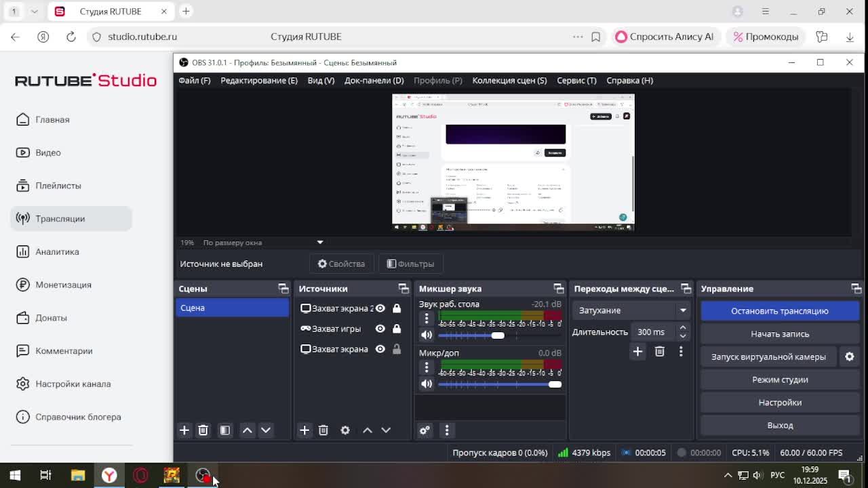Bookmark the current browser page
868x488 pixels.
click(595, 37)
